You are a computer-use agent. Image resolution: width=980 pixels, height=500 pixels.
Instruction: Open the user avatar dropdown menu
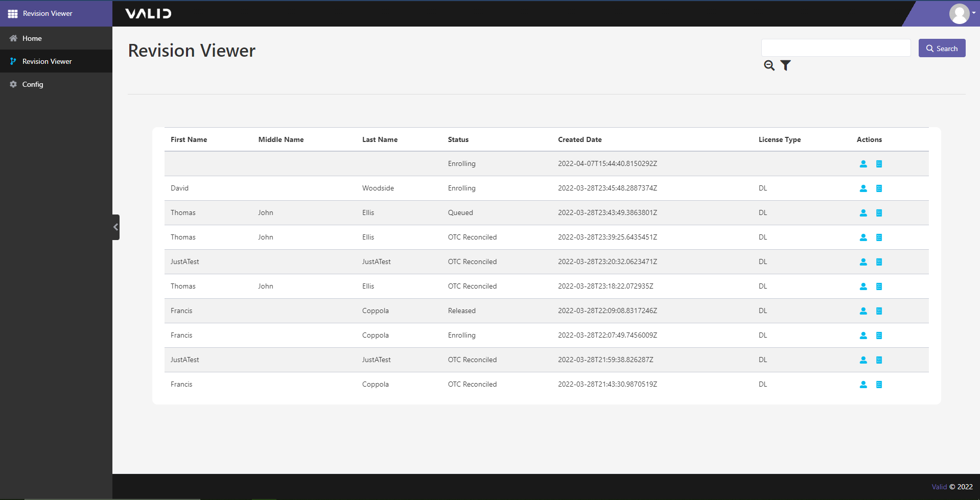click(962, 14)
